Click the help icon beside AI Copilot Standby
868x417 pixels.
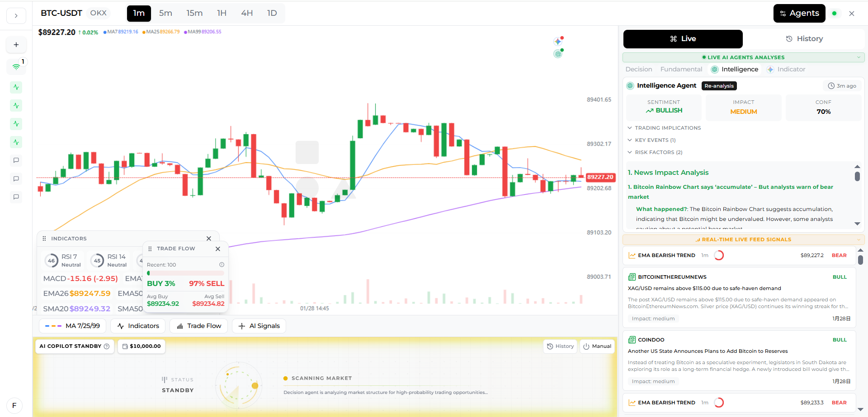coord(107,347)
